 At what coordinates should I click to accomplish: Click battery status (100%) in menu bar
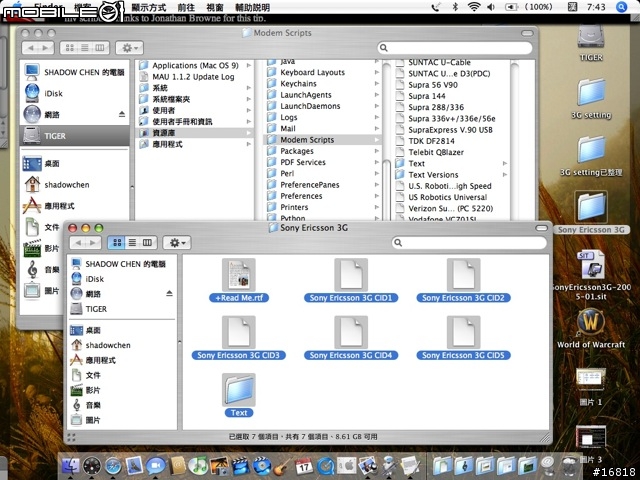click(529, 7)
